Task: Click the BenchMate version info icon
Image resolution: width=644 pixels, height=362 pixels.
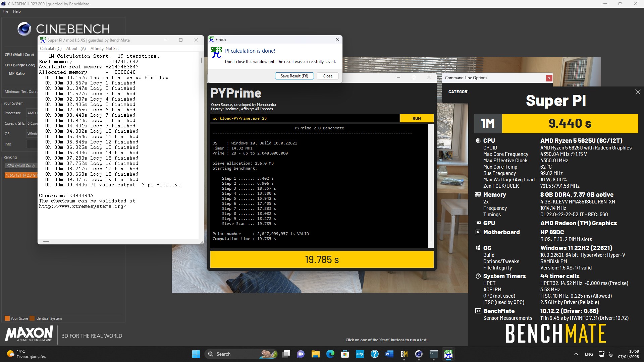Action: 478,311
